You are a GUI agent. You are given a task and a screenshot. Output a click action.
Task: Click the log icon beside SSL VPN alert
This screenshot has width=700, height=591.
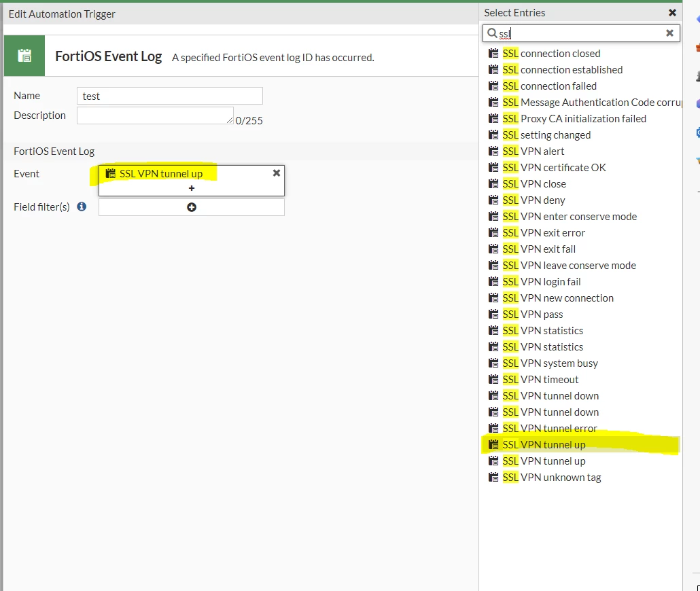click(493, 151)
